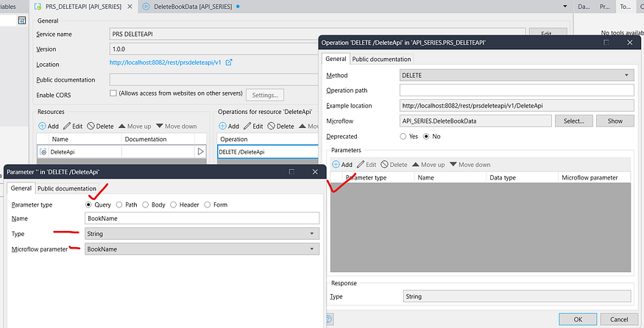
Task: Click Delete icon in Resources toolbar
Action: pyautogui.click(x=91, y=126)
